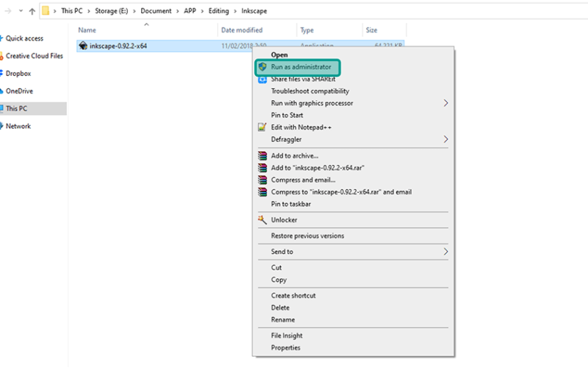Select the inkscape-0.92.2-x64 file name
This screenshot has width=588, height=368.
click(118, 46)
